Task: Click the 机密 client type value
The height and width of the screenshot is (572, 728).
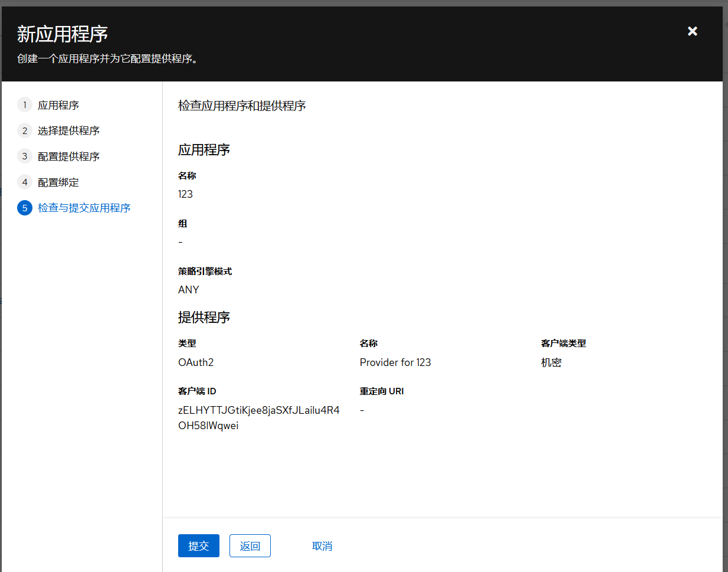Action: pyautogui.click(x=551, y=362)
